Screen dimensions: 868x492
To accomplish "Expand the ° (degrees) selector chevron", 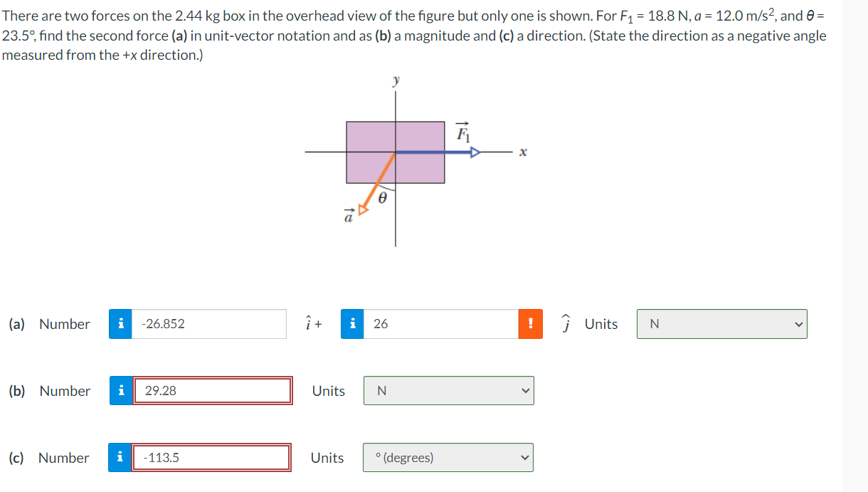I will 524,457.
